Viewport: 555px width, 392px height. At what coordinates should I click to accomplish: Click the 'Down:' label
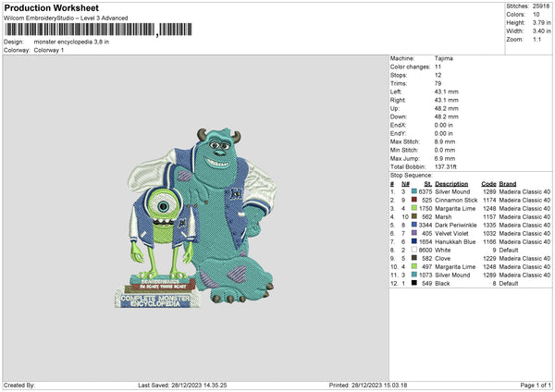point(399,116)
